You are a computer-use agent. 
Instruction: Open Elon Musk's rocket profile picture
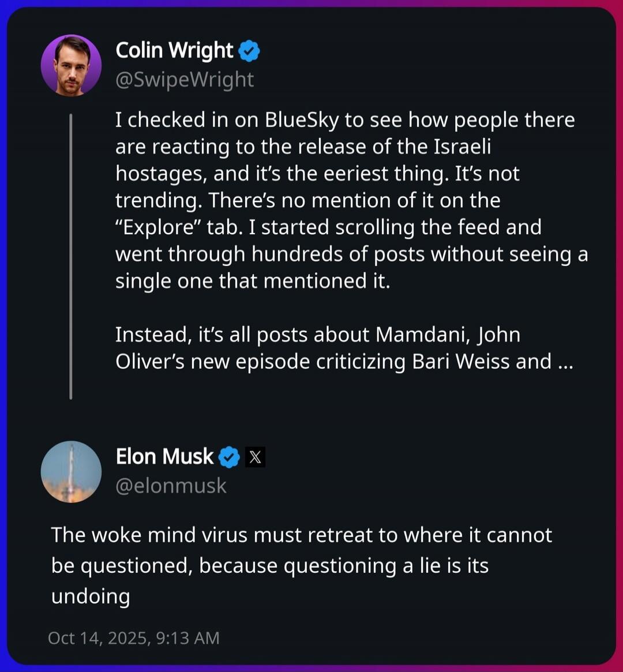71,472
